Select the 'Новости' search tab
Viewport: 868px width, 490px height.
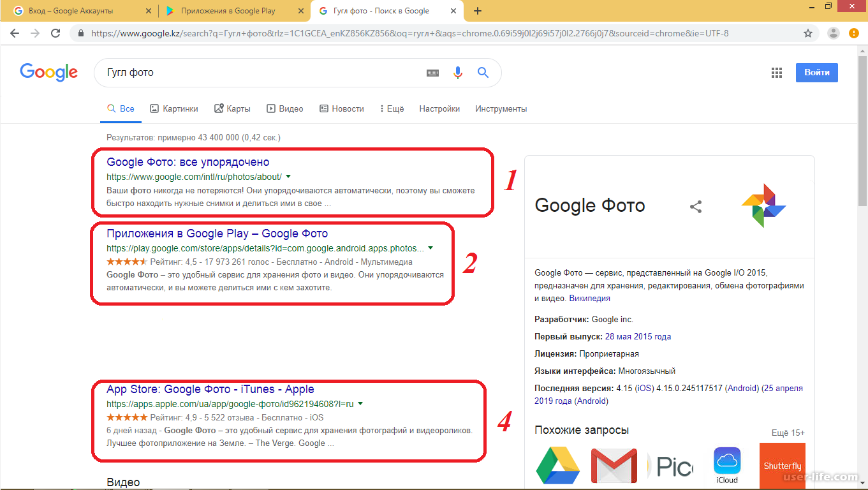[342, 109]
